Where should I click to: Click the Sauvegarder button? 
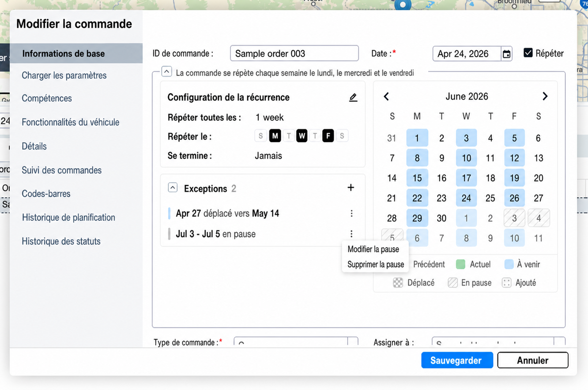pyautogui.click(x=457, y=360)
